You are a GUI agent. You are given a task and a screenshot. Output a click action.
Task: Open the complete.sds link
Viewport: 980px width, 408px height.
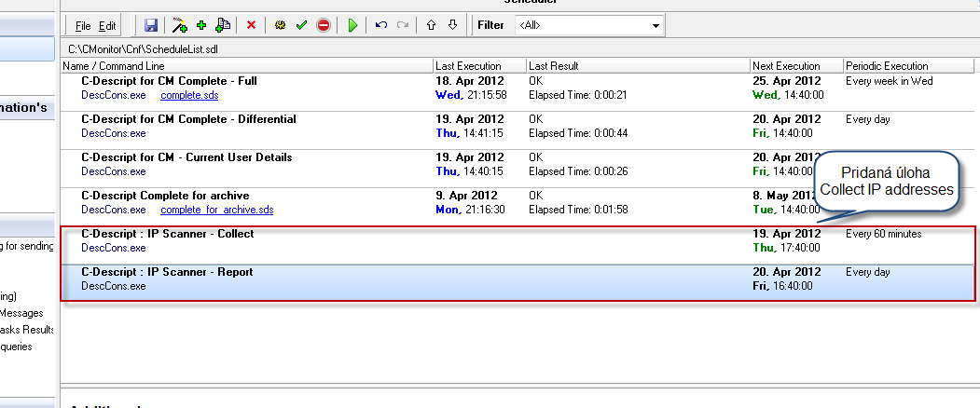(x=189, y=96)
